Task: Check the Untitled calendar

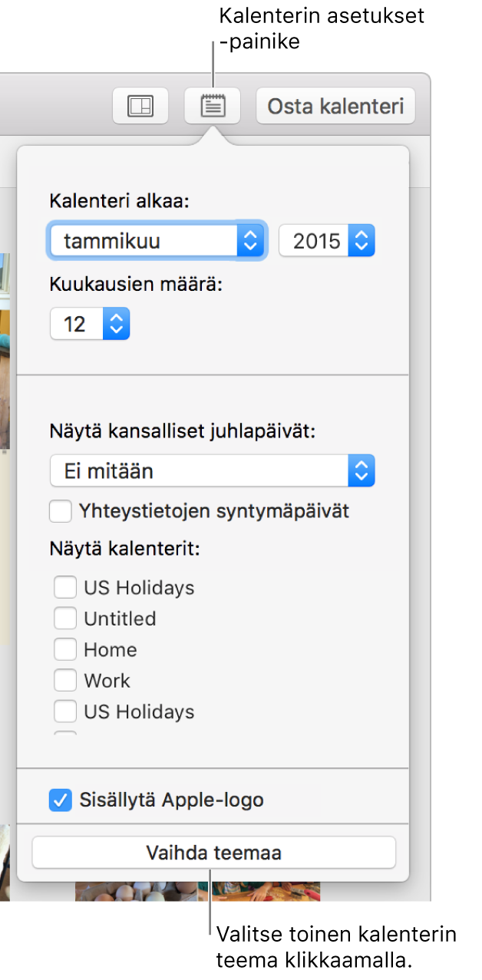Action: 65,619
